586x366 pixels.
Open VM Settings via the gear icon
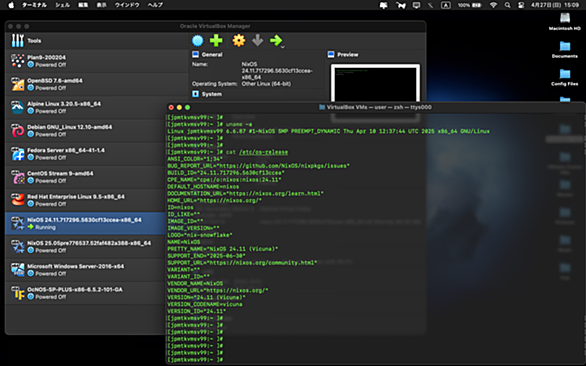click(x=239, y=40)
